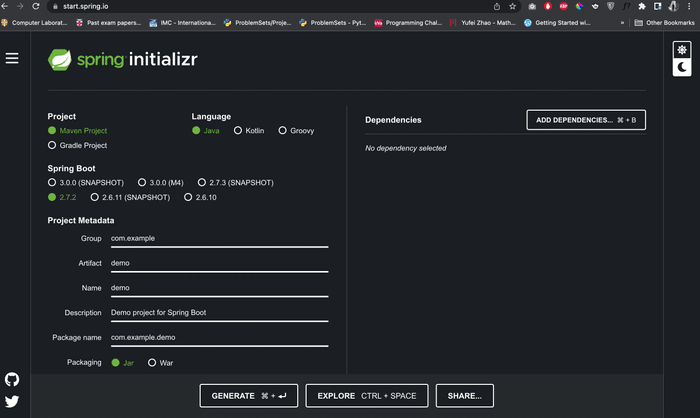The image size is (700, 418).
Task: Click the share page icon in address bar
Action: click(497, 6)
